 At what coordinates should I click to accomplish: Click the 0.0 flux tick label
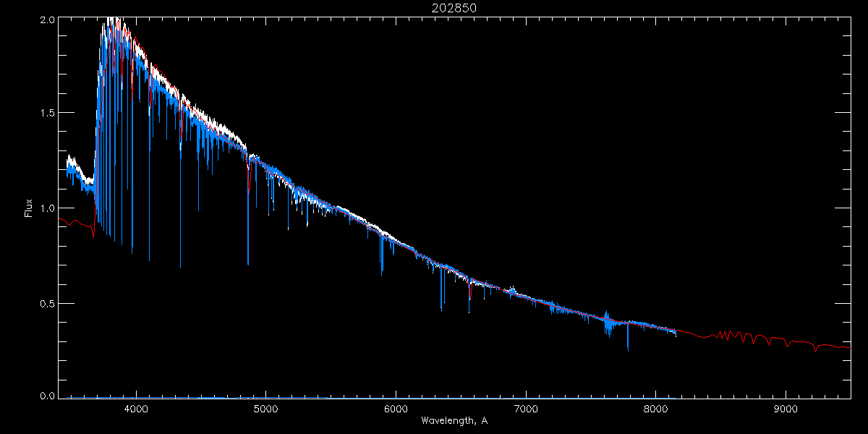46,395
